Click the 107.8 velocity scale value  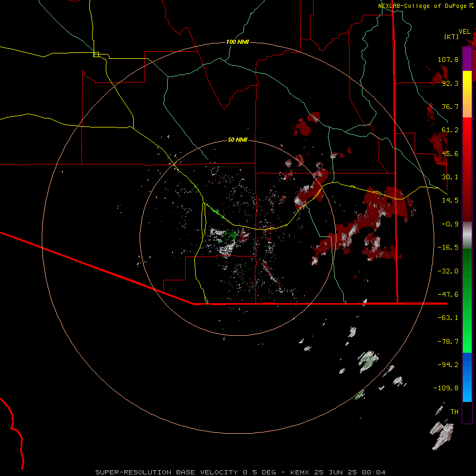(x=448, y=59)
